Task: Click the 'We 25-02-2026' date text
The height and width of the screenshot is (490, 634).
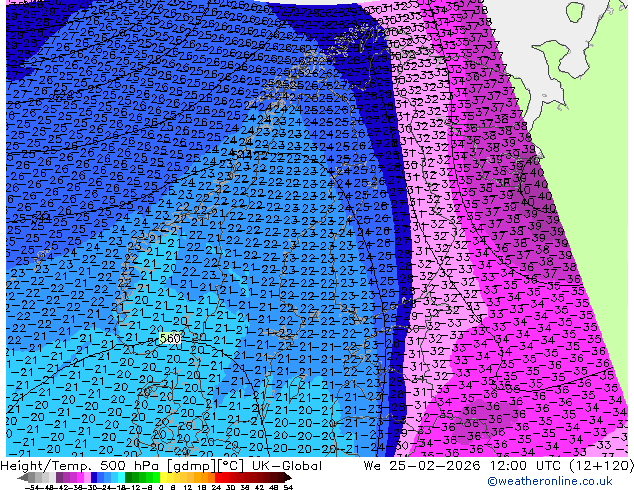Action: coord(423,466)
